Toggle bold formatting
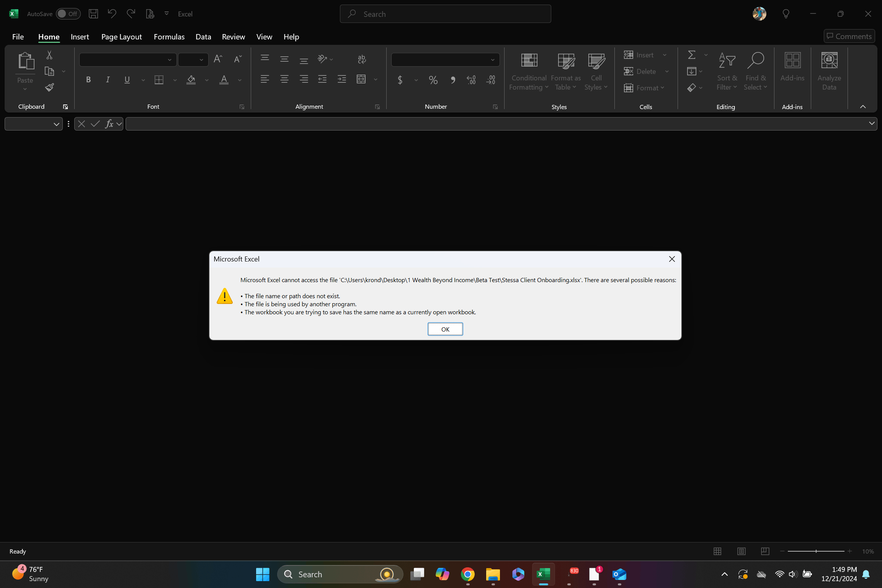882x588 pixels. (88, 80)
